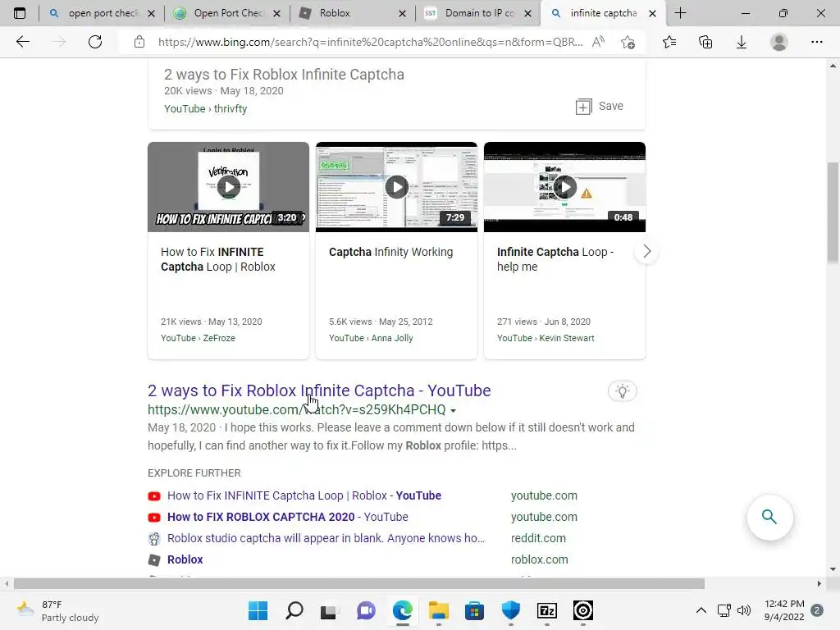Open Windows Security shield in taskbar
This screenshot has height=630, width=840.
[510, 610]
